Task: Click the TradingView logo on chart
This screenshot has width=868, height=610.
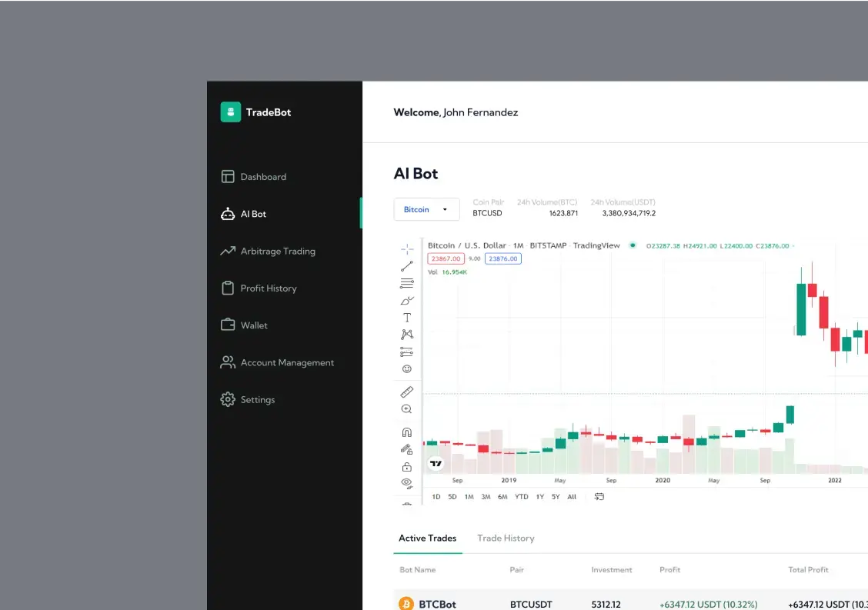Action: coord(436,463)
